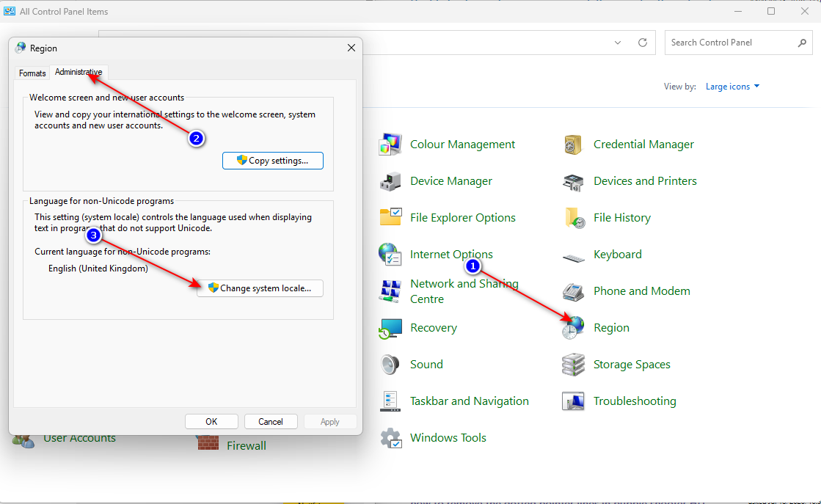Open the Credential Manager safe icon
Viewport: 821px width, 504px height.
tap(573, 145)
